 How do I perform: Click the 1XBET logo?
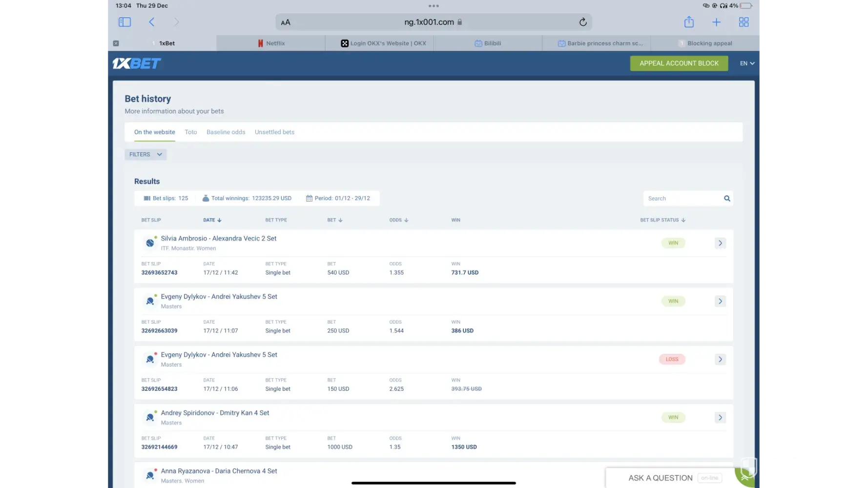click(x=137, y=63)
